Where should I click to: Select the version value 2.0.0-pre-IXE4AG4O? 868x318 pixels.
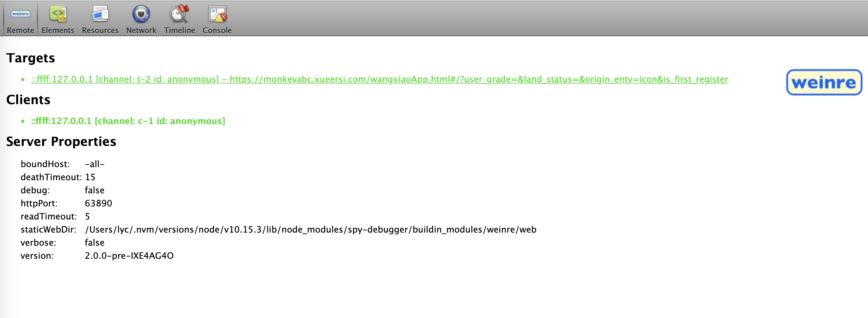129,256
